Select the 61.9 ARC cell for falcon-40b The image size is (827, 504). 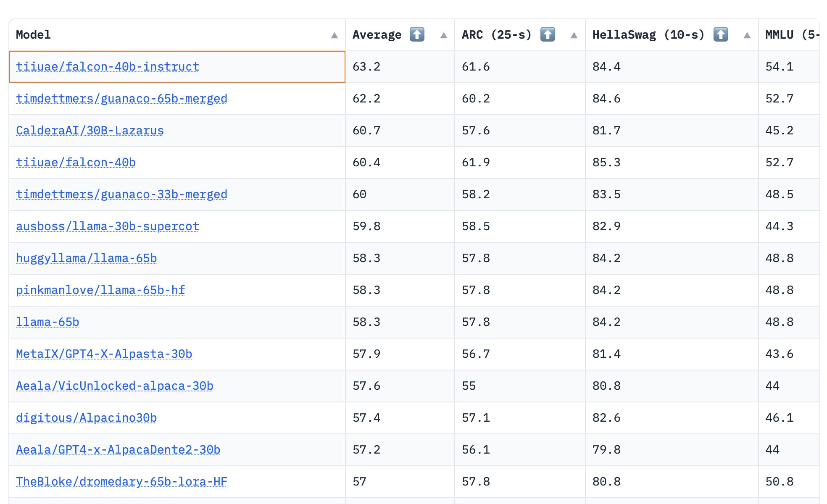[x=520, y=163]
